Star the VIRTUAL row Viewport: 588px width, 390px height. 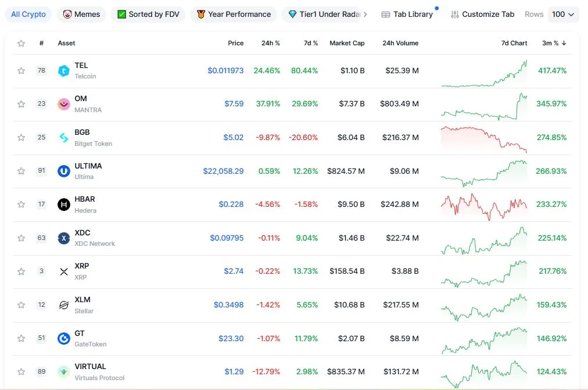21,371
